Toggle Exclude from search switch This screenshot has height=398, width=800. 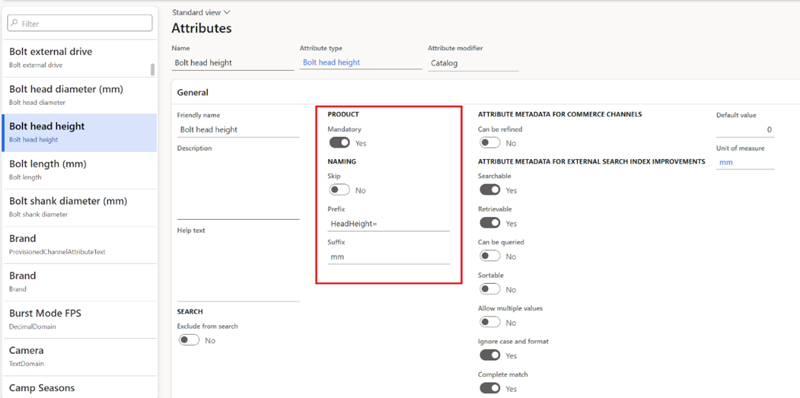(189, 340)
